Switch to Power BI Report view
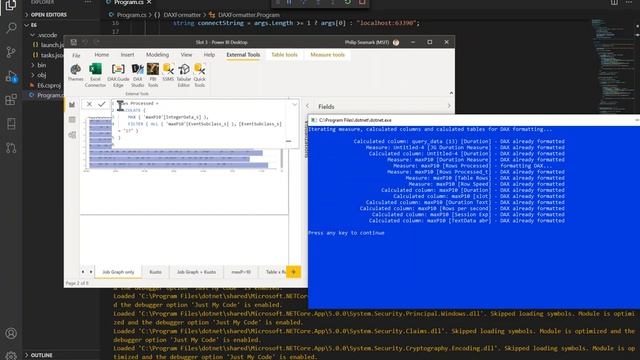 (x=72, y=105)
